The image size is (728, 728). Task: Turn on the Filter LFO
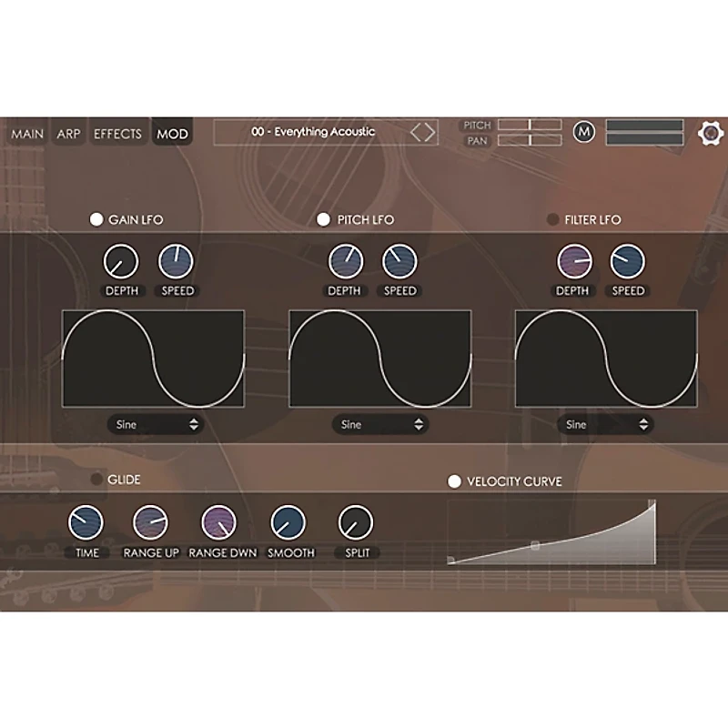click(554, 219)
